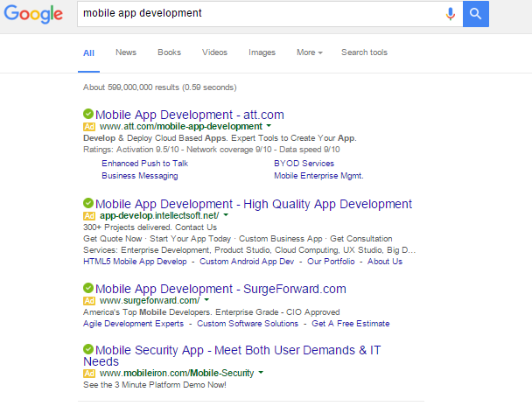
Task: Click green checkmark beside Mobile Security App result
Action: pos(88,350)
